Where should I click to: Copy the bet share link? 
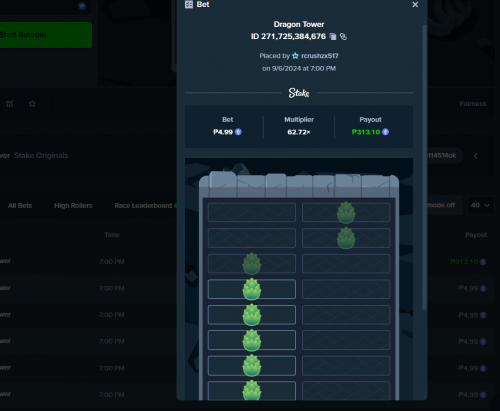[x=343, y=36]
